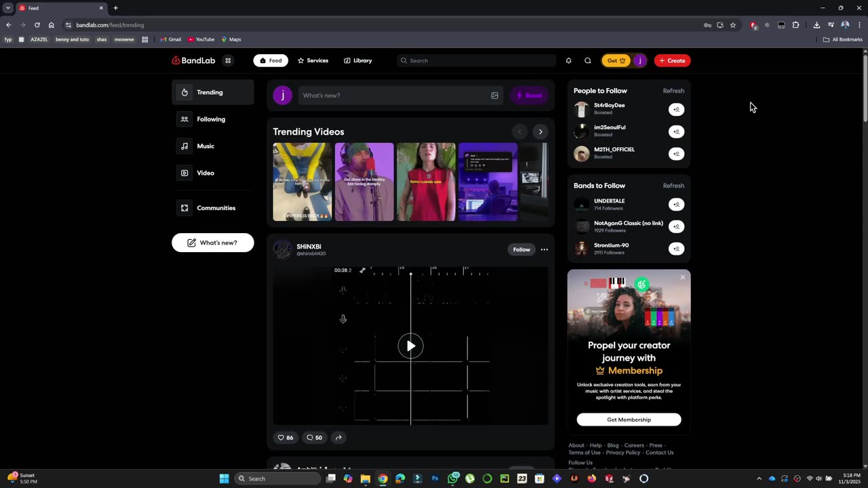Viewport: 868px width, 488px height.
Task: Open the Privacy Policy link
Action: (623, 453)
